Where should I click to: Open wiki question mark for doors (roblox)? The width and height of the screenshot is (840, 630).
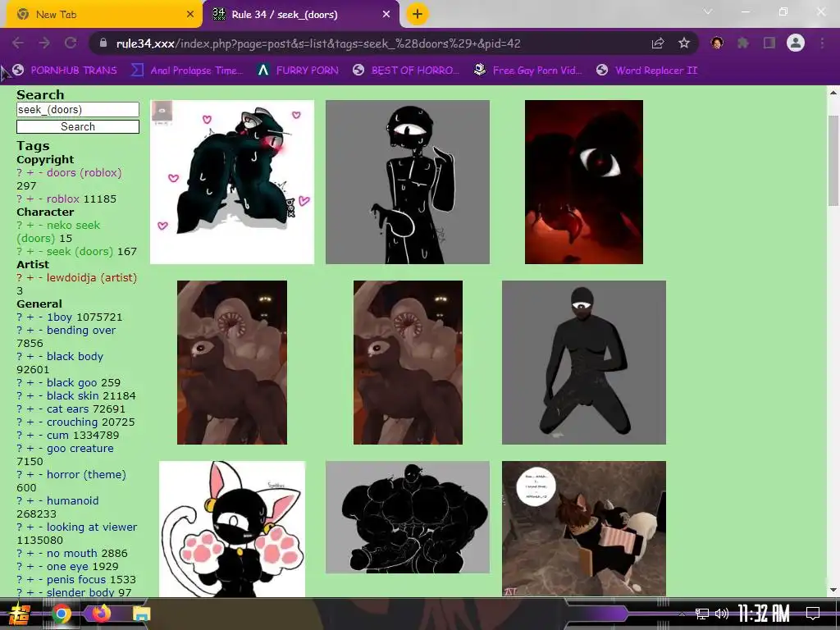[20, 172]
